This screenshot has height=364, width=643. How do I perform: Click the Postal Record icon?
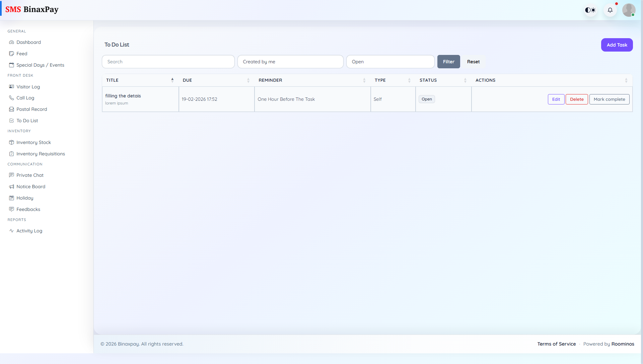[11, 109]
